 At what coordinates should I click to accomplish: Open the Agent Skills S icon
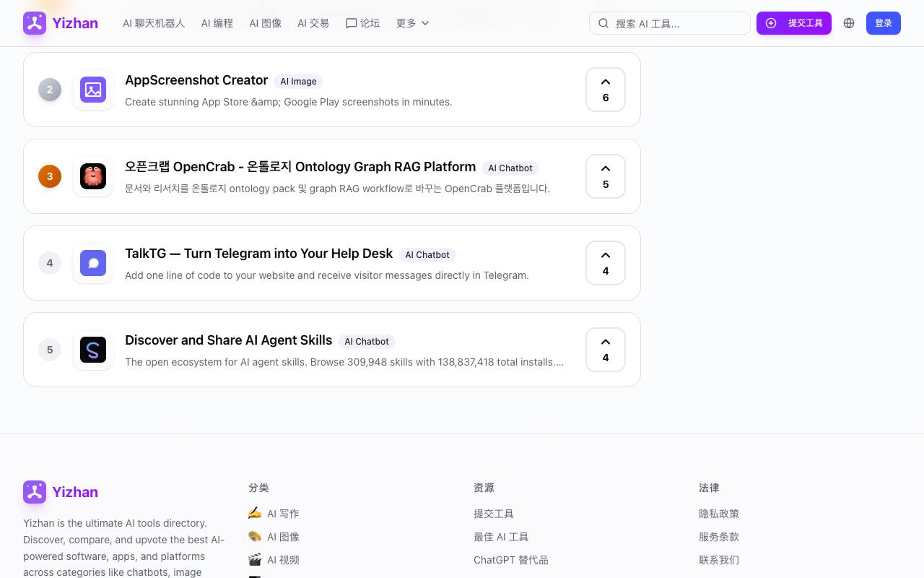coord(93,350)
